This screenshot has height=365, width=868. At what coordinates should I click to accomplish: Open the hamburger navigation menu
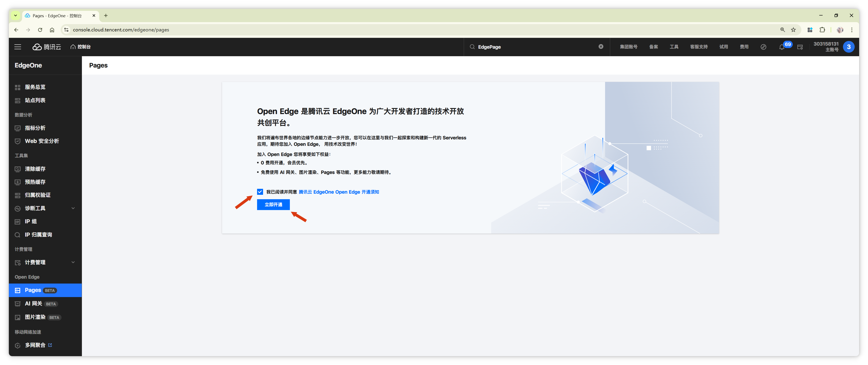[17, 47]
